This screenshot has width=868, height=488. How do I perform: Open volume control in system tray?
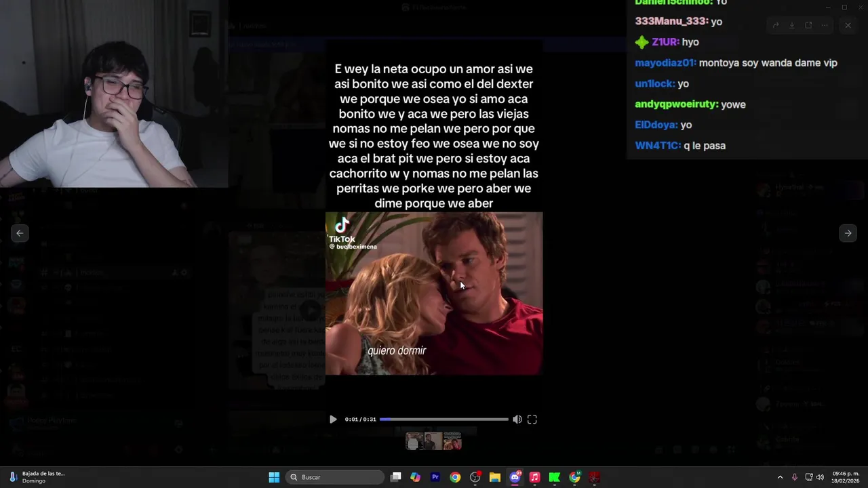point(820,477)
